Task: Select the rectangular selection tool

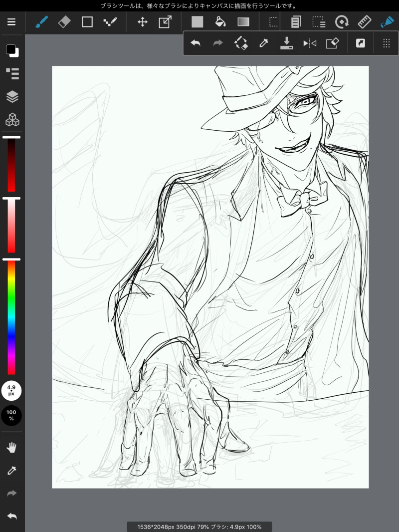Action: coord(273,22)
